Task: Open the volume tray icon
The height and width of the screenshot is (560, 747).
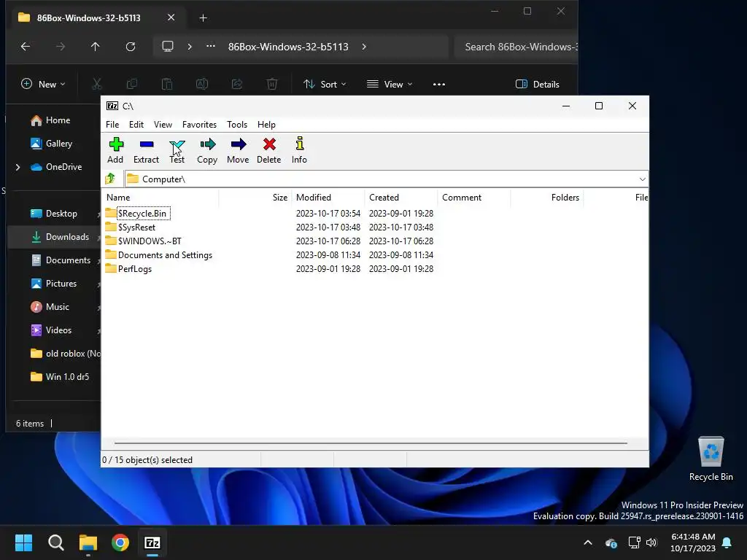Action: click(x=651, y=542)
